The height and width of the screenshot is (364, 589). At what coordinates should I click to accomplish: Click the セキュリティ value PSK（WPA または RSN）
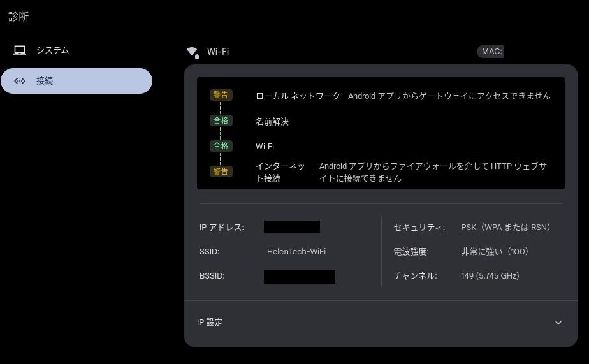(505, 228)
